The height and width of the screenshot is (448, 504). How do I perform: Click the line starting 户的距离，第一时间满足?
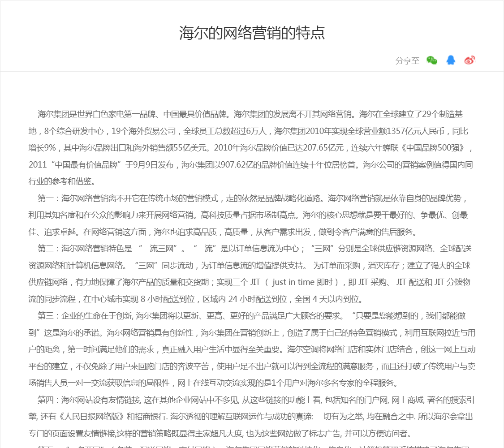[x=252, y=349]
